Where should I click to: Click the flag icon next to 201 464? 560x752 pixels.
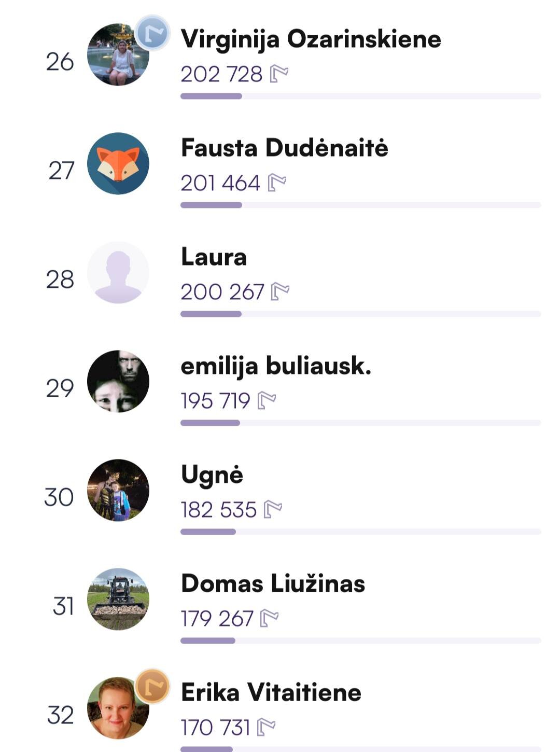(x=277, y=183)
